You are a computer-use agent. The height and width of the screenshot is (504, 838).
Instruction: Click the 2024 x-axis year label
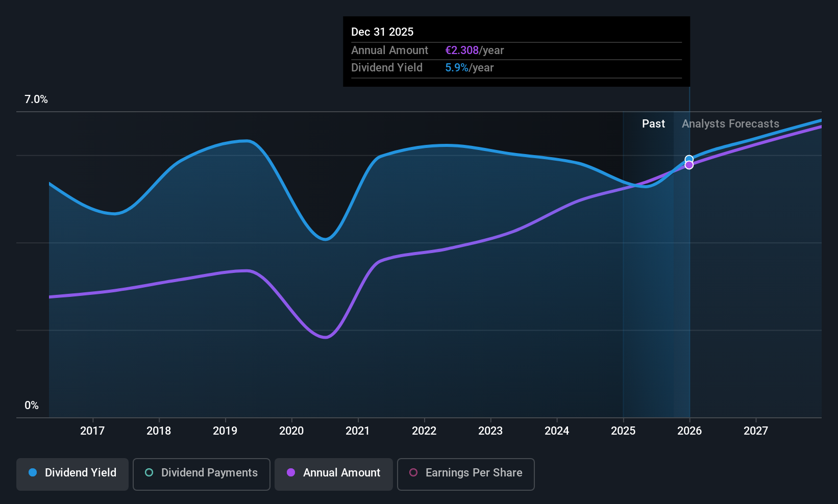557,431
